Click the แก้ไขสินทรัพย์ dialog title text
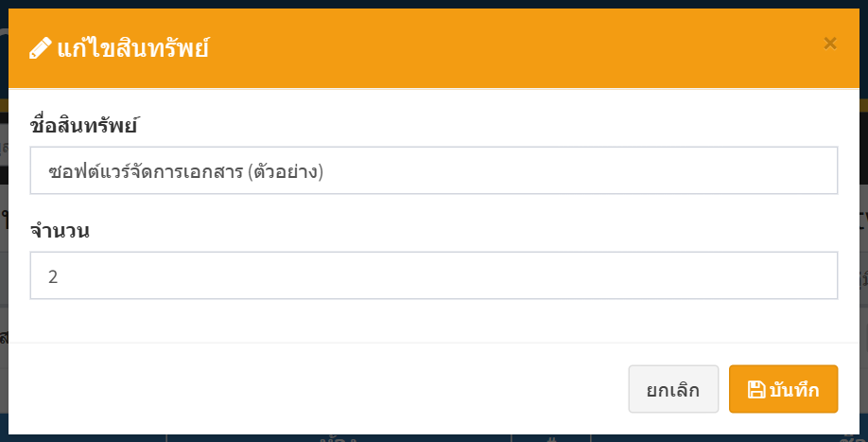The width and height of the screenshot is (868, 442). [133, 48]
